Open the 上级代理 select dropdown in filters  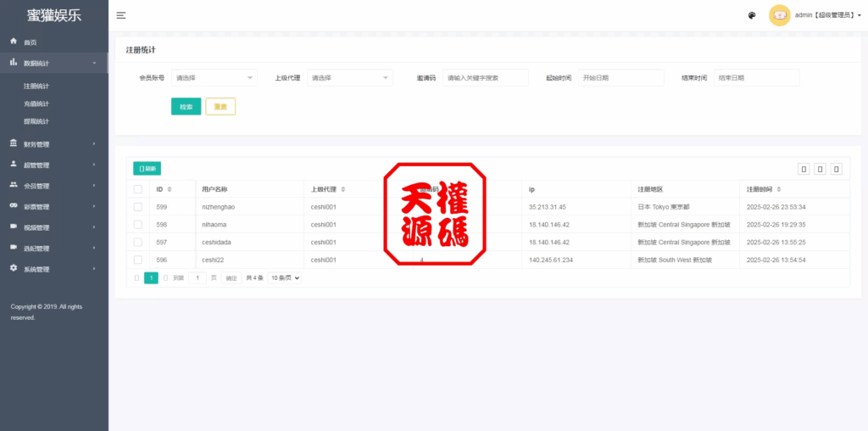(x=350, y=78)
